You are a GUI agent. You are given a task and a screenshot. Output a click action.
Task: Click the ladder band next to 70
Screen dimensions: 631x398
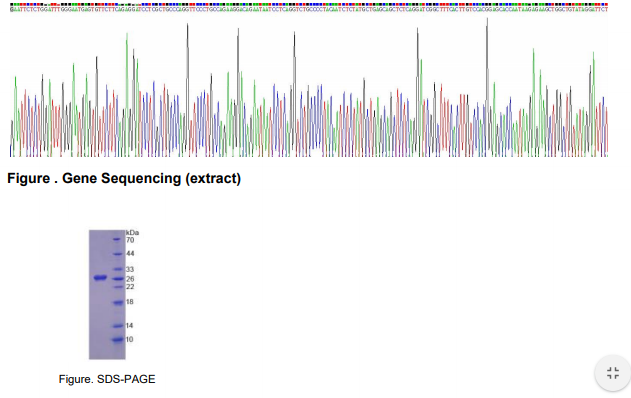pos(117,239)
